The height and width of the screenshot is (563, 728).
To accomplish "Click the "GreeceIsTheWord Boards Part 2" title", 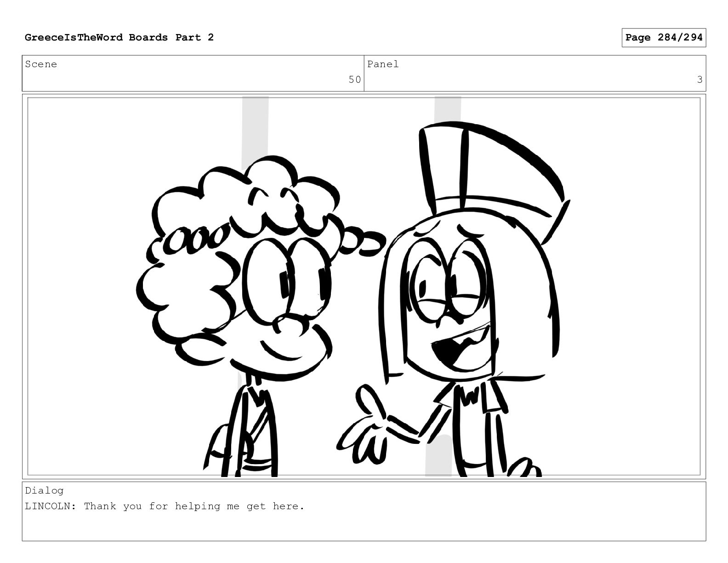I will (x=119, y=38).
